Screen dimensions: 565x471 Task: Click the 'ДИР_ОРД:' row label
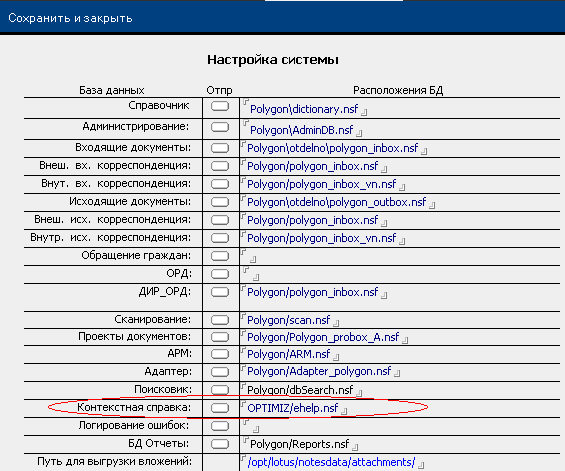click(x=165, y=292)
